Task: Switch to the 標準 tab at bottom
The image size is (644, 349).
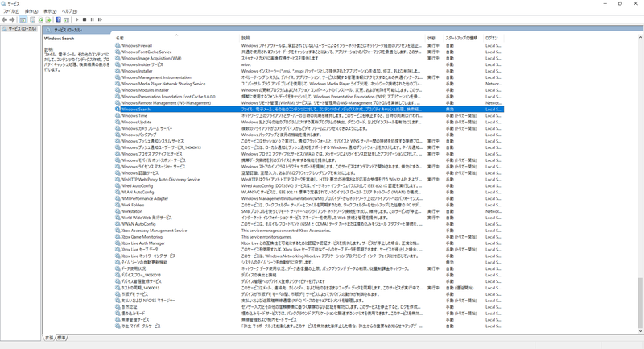Action: 62,338
